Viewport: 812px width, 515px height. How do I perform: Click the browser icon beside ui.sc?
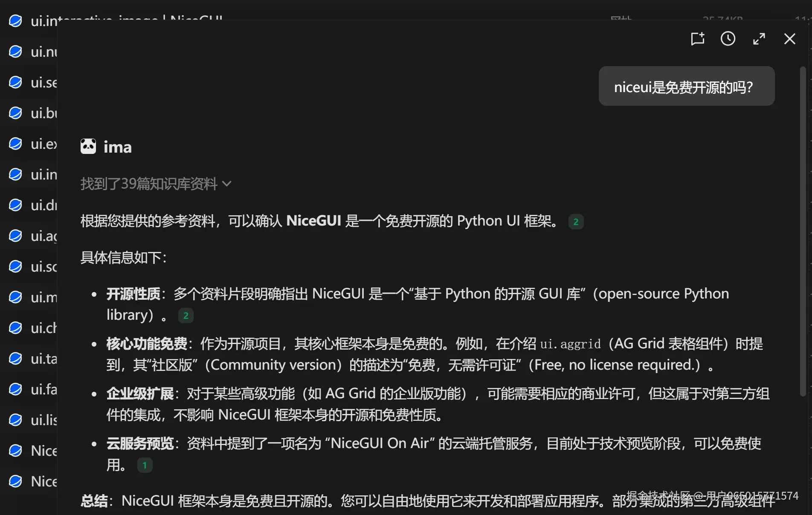(15, 266)
